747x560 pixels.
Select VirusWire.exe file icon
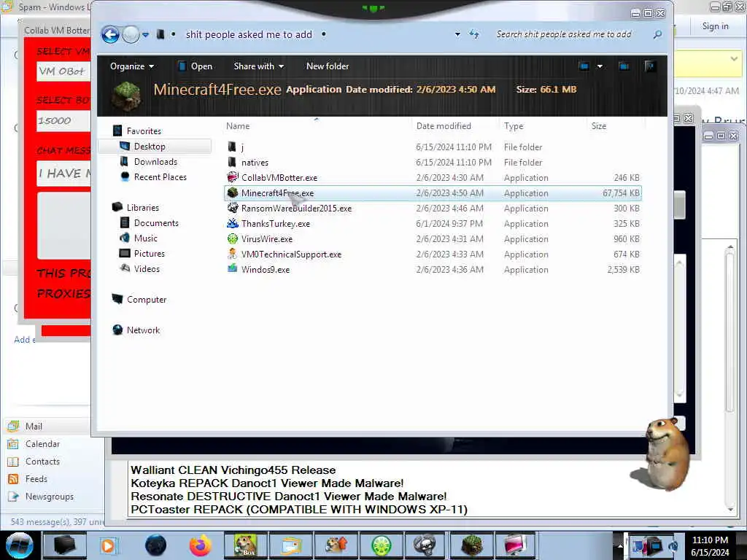[233, 239]
